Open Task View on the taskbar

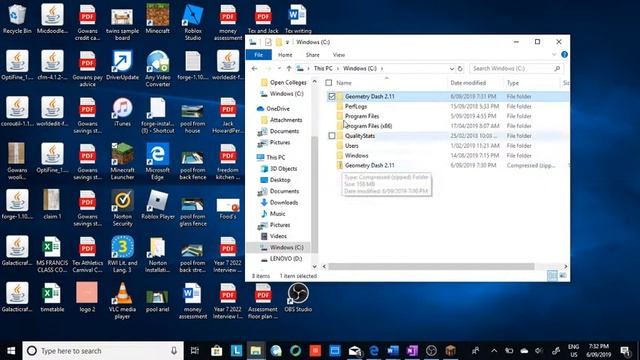pos(195,351)
